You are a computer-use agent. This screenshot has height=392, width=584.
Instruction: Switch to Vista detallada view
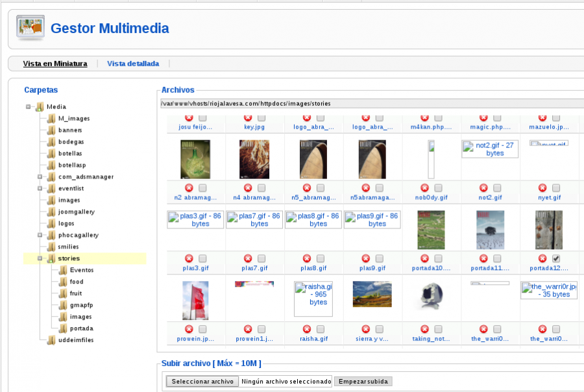(x=133, y=64)
